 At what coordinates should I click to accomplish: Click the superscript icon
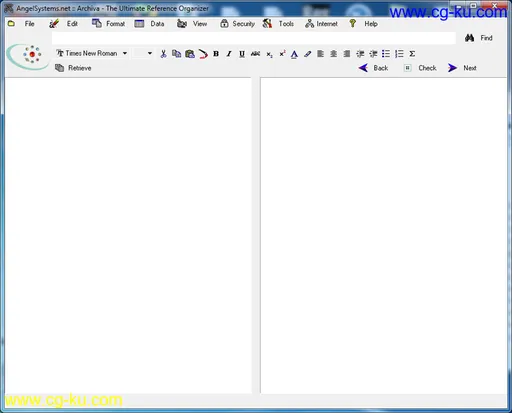point(282,54)
